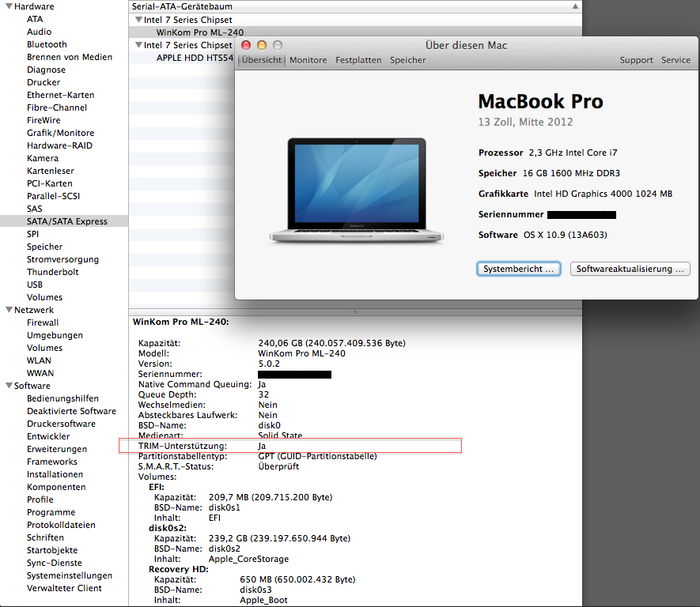The width and height of the screenshot is (700, 607).
Task: Select Parallel-SCSI entry
Action: (x=53, y=196)
